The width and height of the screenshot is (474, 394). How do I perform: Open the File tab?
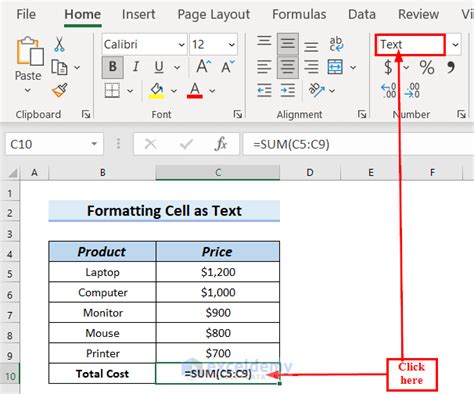(x=26, y=14)
